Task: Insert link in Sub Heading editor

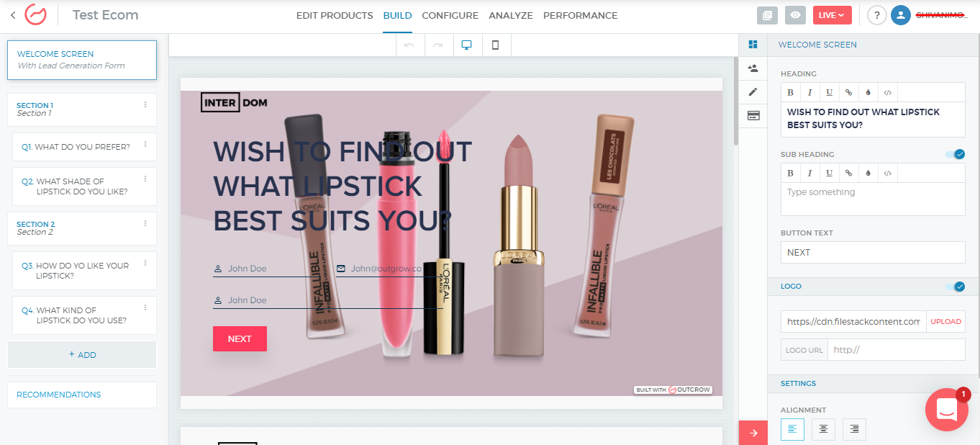Action: (x=849, y=173)
